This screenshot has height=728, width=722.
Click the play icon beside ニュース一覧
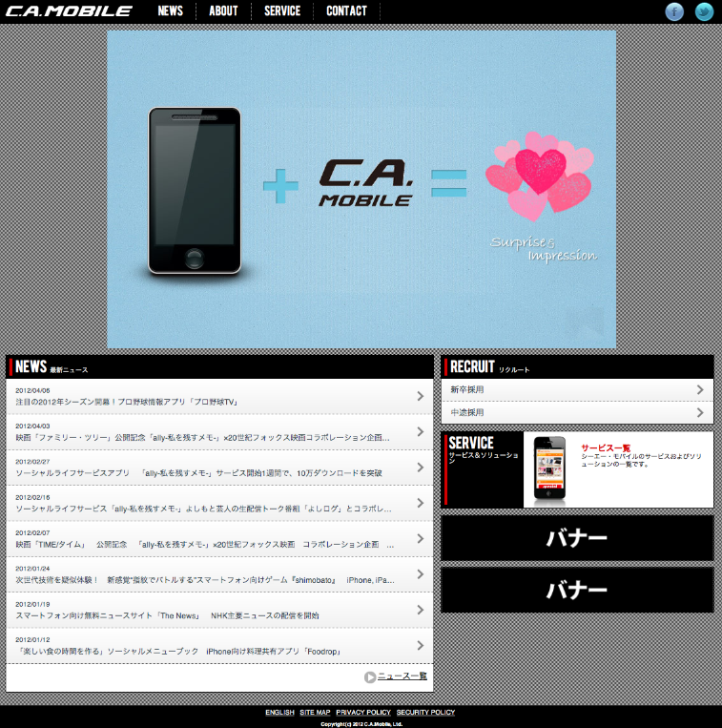[370, 676]
